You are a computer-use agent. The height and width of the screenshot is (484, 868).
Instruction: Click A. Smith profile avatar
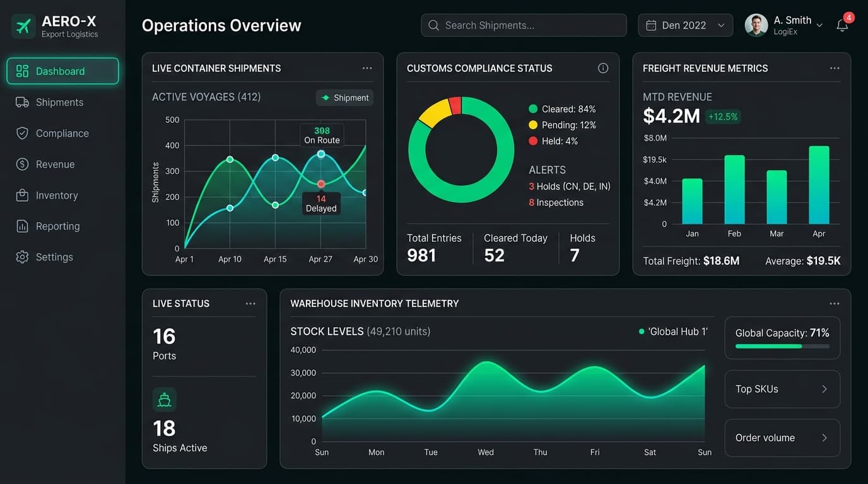(756, 25)
